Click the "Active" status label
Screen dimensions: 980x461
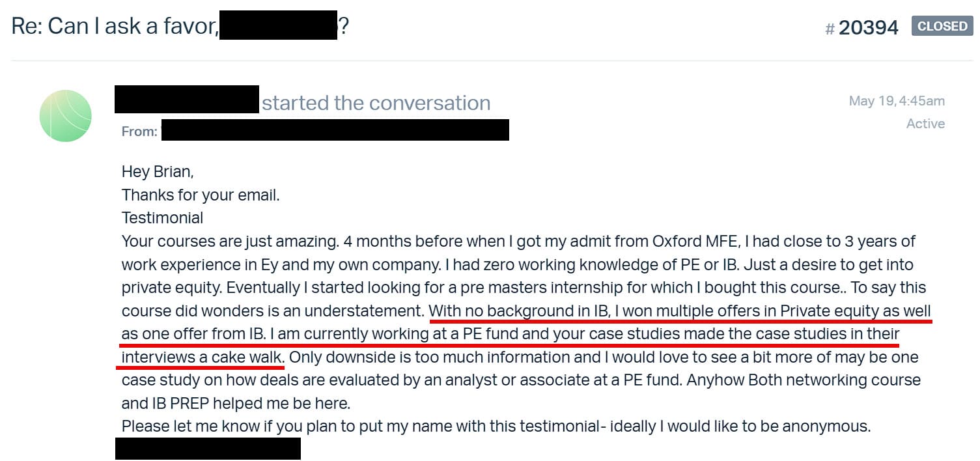pos(925,124)
